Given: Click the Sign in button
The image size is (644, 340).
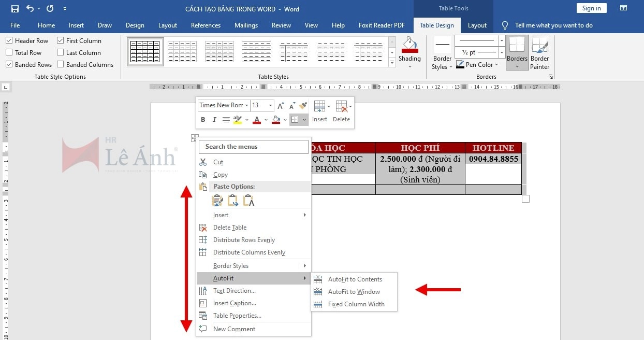Looking at the screenshot, I should (x=591, y=8).
